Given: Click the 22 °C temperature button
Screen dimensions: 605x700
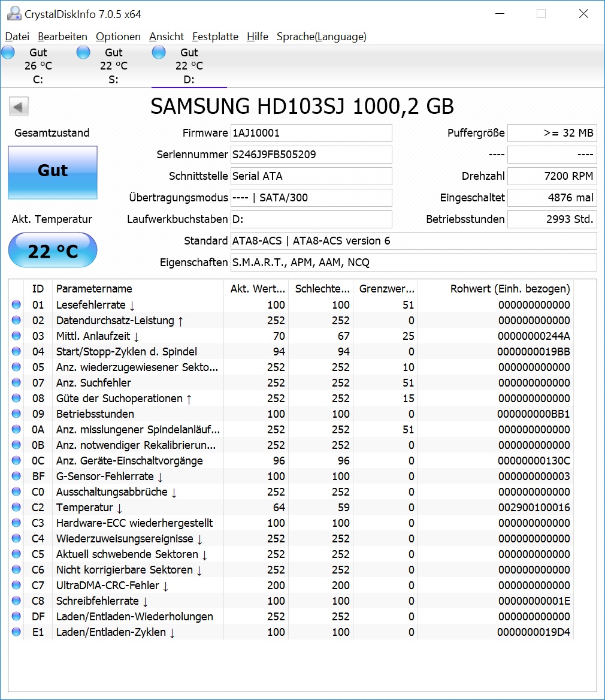Looking at the screenshot, I should click(x=53, y=250).
